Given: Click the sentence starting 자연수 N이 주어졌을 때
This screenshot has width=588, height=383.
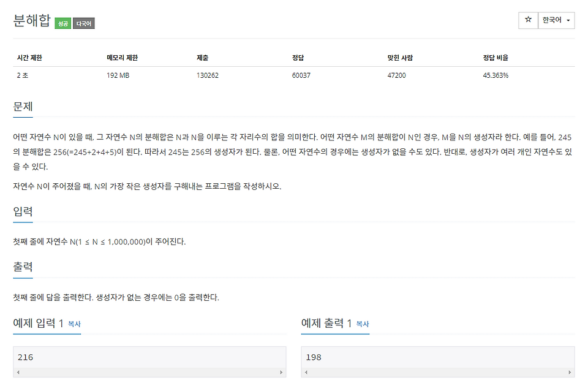Looking at the screenshot, I should coord(147,186).
